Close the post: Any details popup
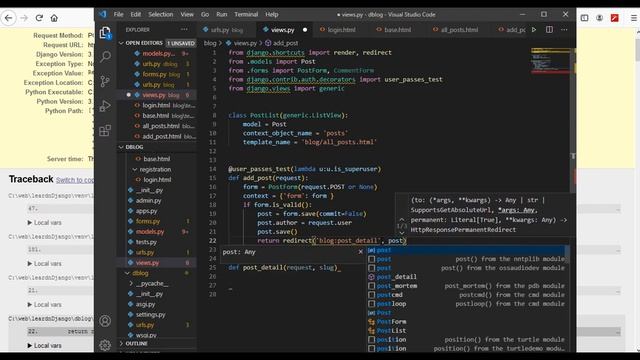The image size is (640, 360). pos(360,252)
